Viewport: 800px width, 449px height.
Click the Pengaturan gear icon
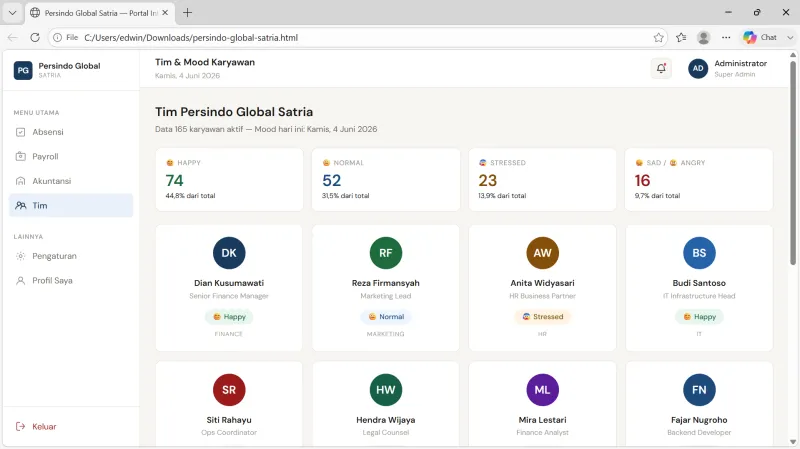point(20,256)
